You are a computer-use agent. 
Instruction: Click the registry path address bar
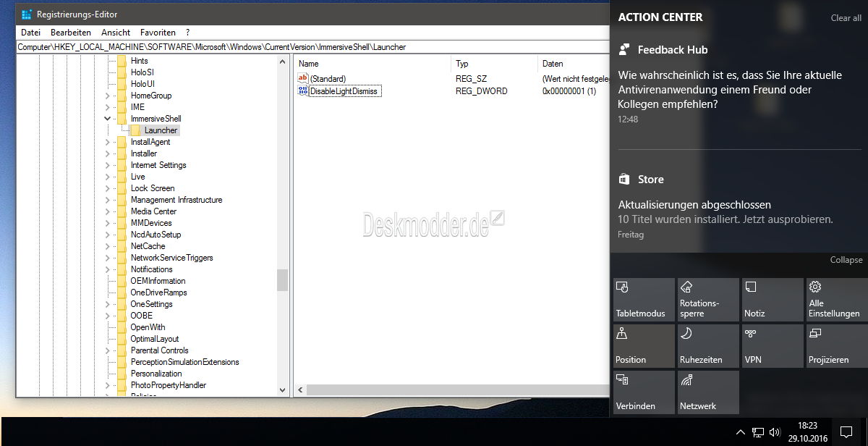[313, 47]
